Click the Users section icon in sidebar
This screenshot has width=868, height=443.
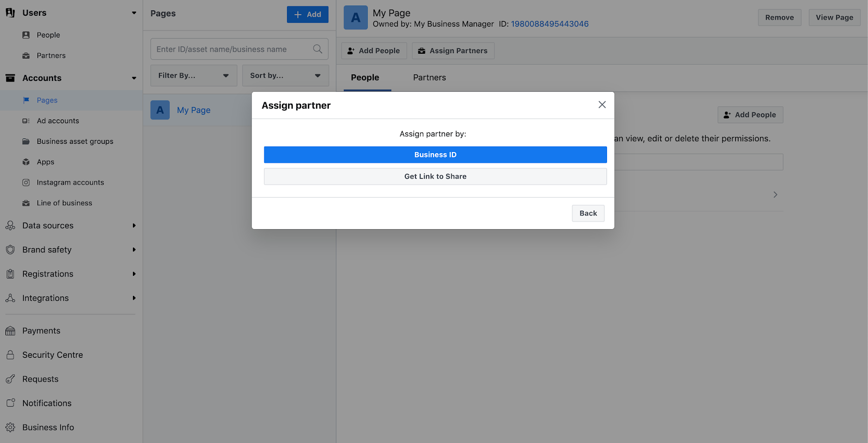(10, 12)
